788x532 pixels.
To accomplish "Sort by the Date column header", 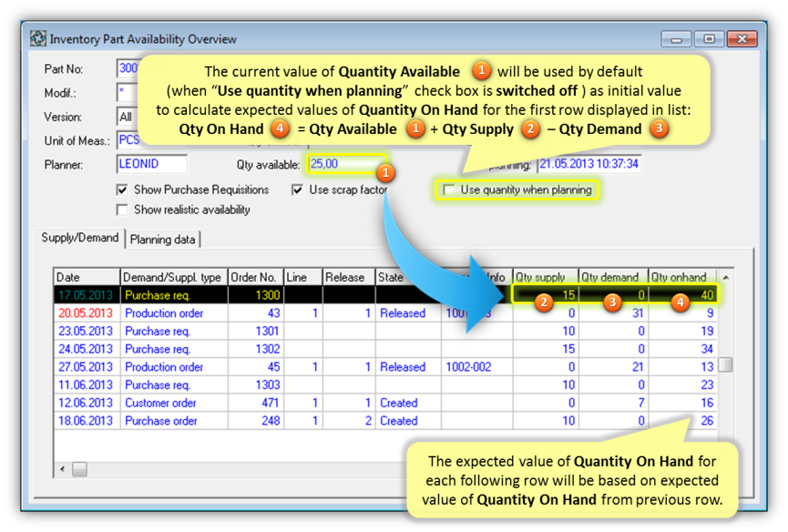I will tap(87, 277).
